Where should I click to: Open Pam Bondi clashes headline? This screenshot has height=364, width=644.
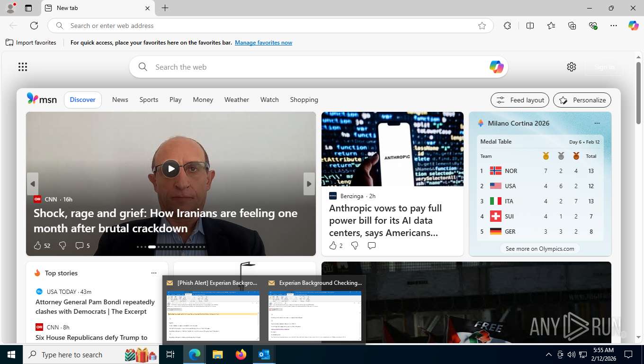pyautogui.click(x=95, y=307)
